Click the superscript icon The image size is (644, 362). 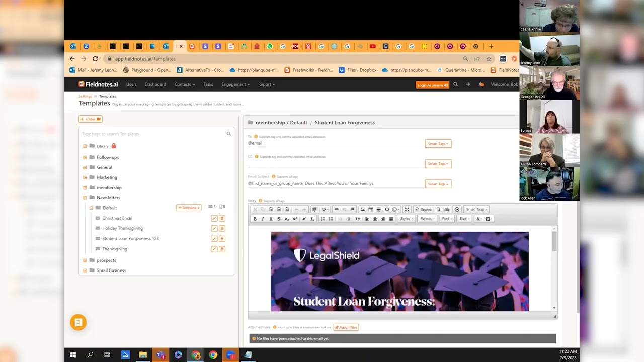click(295, 219)
